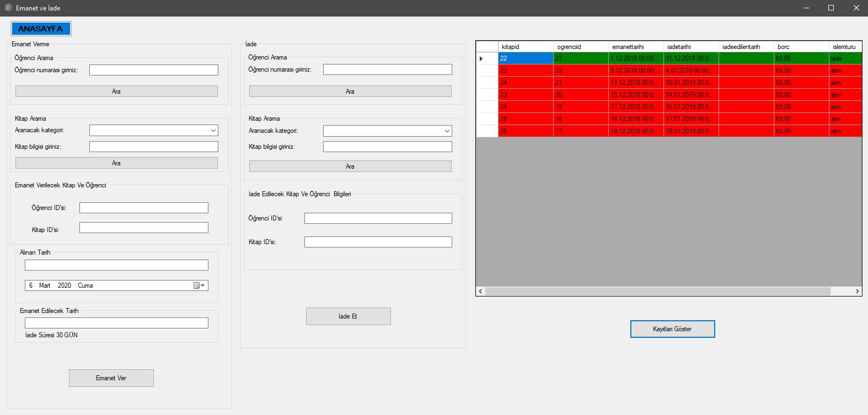Click the emanettarihi column header
This screenshot has width=868, height=415.
tap(636, 47)
